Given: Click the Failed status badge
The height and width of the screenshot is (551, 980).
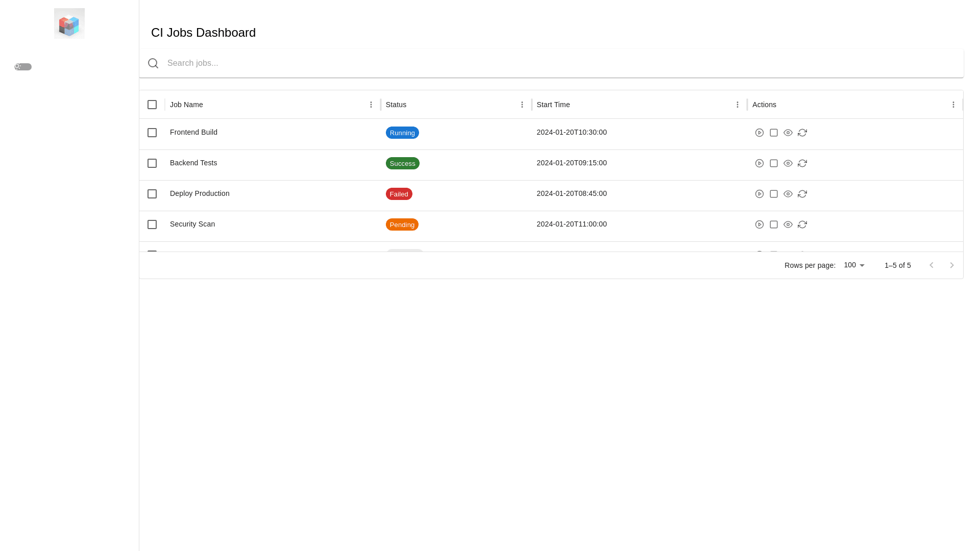Looking at the screenshot, I should click(399, 194).
